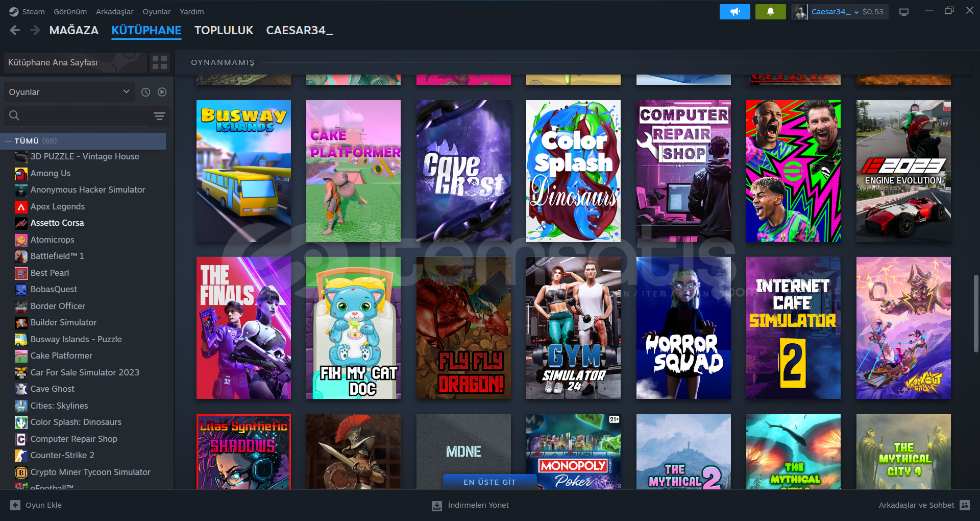Open the Computer Repair Shop cover
This screenshot has width=980, height=521.
[683, 171]
